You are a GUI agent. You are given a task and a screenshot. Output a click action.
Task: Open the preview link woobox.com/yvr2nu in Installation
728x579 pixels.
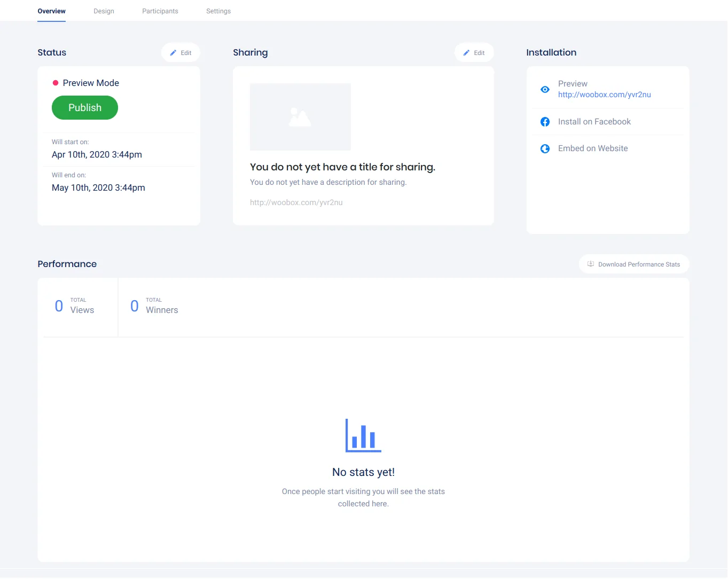click(604, 95)
